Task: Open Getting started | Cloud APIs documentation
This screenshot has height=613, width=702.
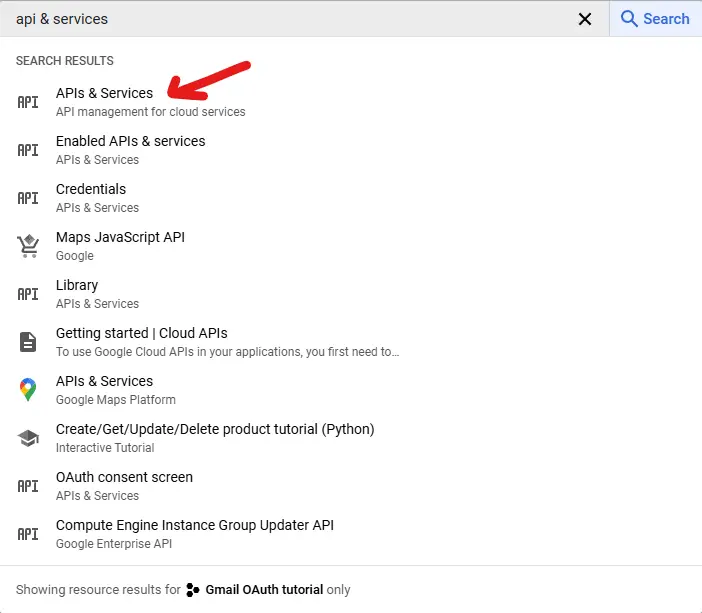Action: point(351,342)
